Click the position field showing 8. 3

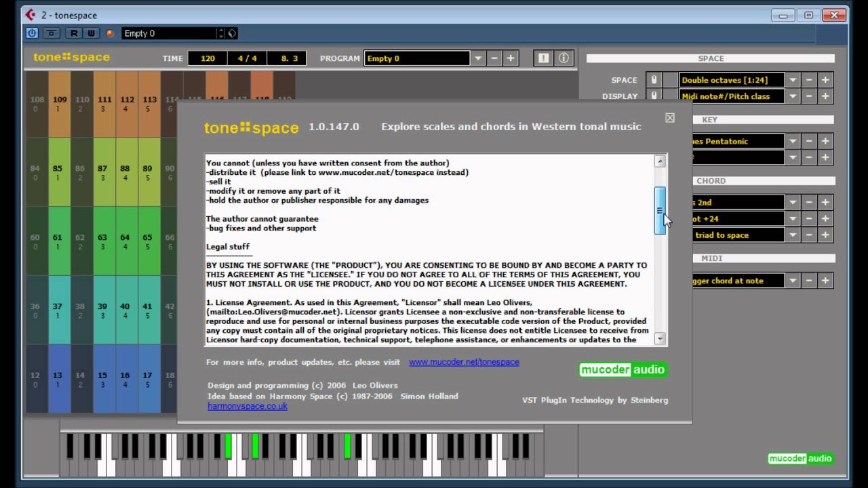point(288,58)
